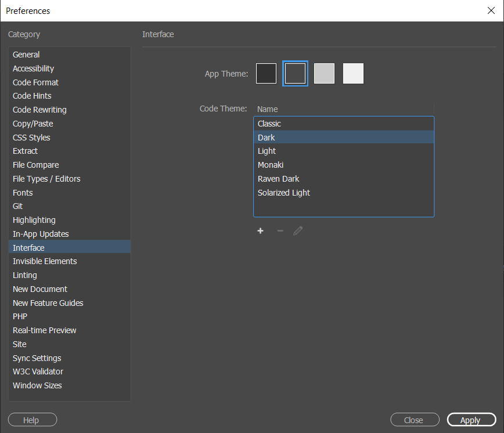Click the add new code theme icon
504x433 pixels.
[260, 230]
